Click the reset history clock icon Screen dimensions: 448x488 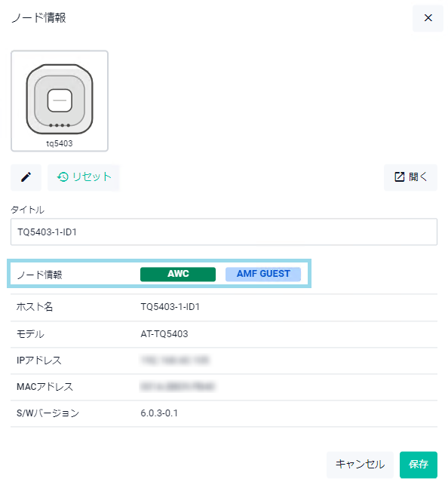tap(63, 177)
